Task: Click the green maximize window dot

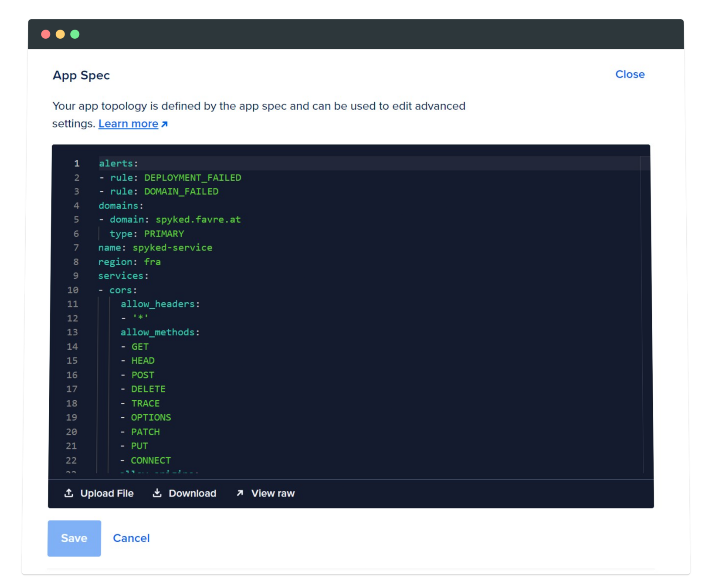Action: [x=75, y=34]
